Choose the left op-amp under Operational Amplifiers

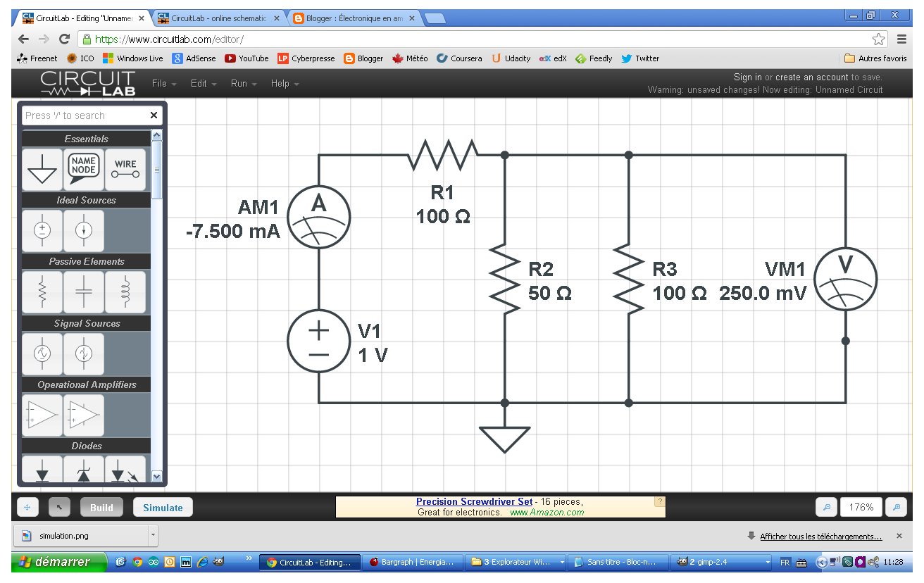[x=42, y=415]
